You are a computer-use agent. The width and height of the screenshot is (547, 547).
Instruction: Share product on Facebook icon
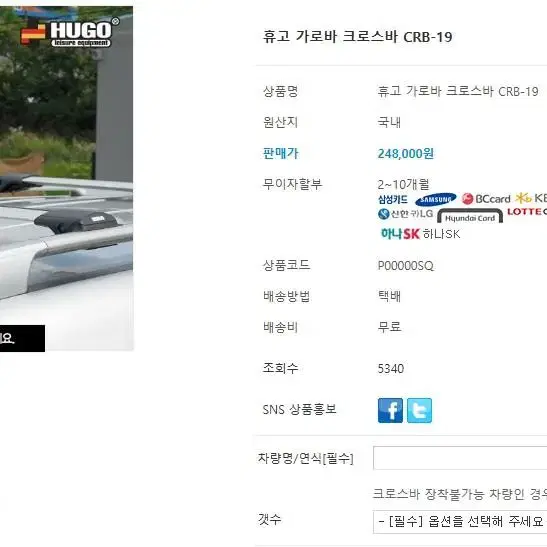tap(390, 410)
